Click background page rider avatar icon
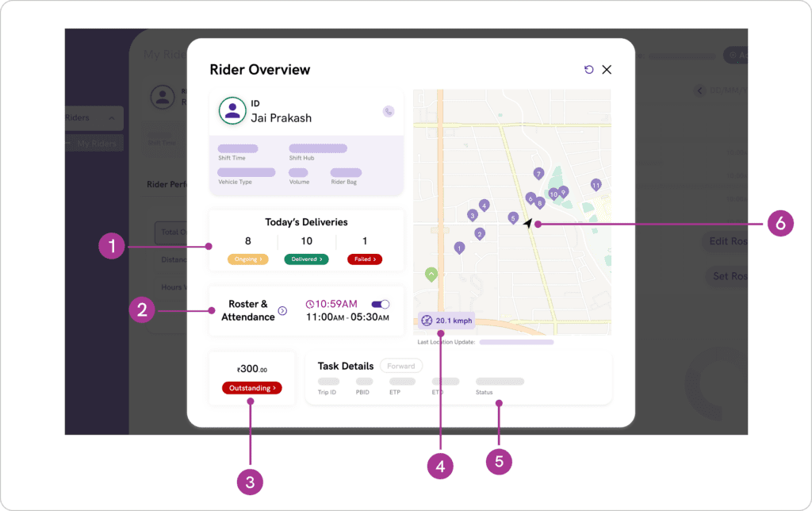Viewport: 812px width, 511px height. coord(163,97)
